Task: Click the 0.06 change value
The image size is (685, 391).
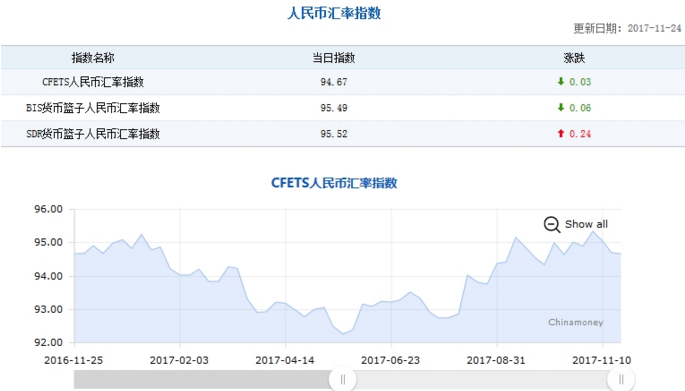Action: point(580,108)
